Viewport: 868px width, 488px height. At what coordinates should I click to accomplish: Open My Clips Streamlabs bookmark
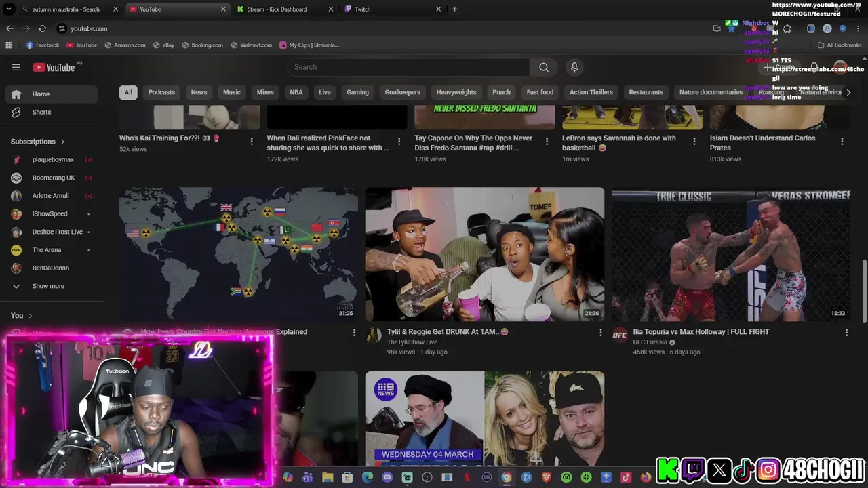(309, 45)
